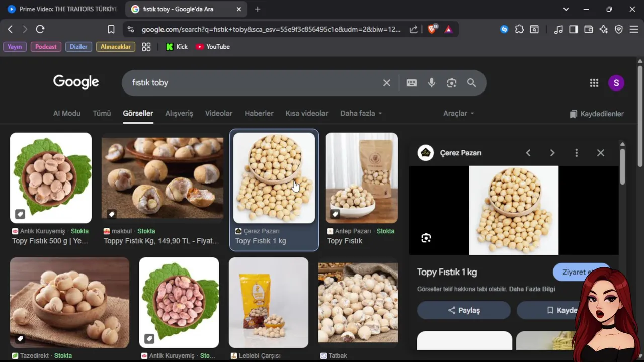Close the fıstık toby tab
This screenshot has width=644, height=362.
(x=239, y=9)
